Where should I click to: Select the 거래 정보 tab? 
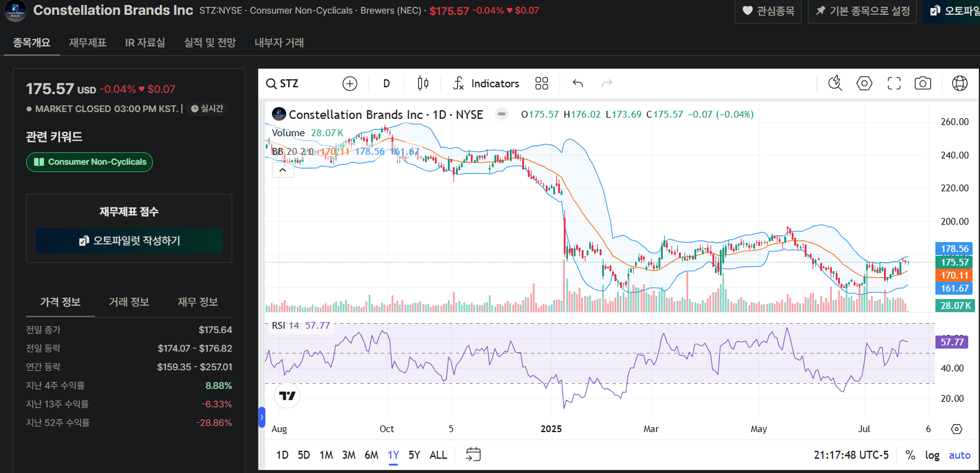tap(129, 302)
